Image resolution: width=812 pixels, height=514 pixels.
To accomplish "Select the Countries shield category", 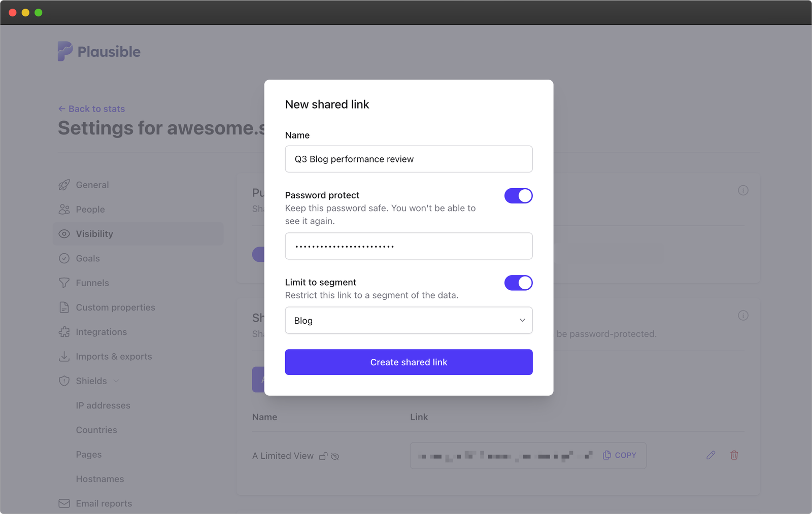I will (96, 430).
